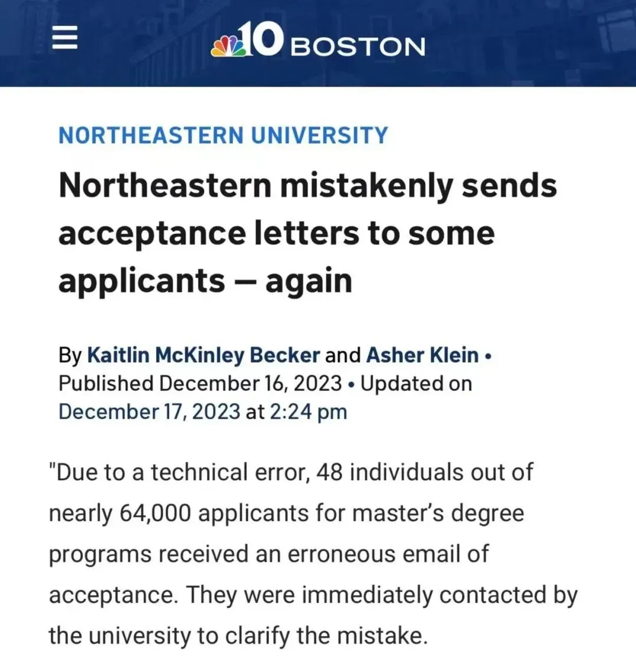636x672 pixels.
Task: Click the article headline's first line
Action: (308, 186)
